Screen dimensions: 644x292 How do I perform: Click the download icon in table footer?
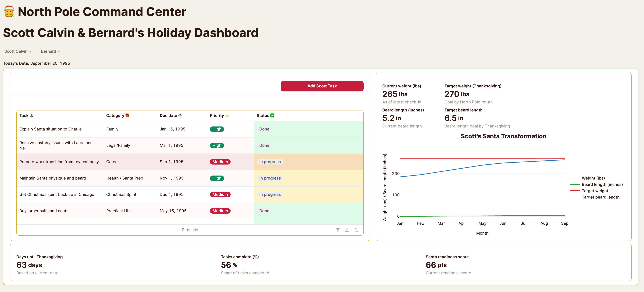click(347, 230)
